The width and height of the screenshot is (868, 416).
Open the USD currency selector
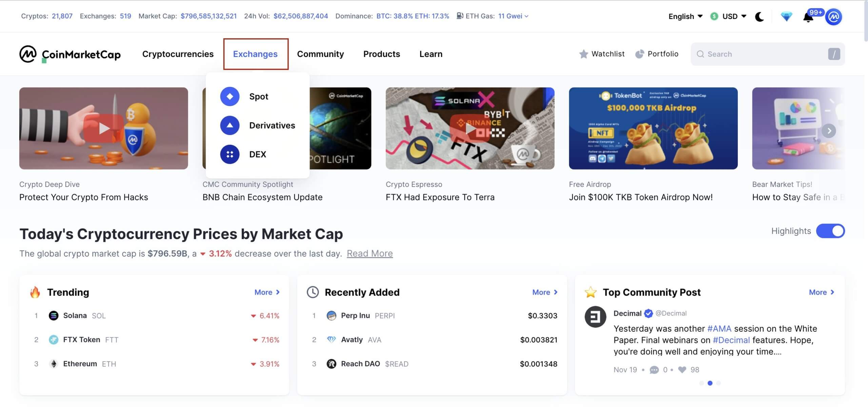coord(729,16)
